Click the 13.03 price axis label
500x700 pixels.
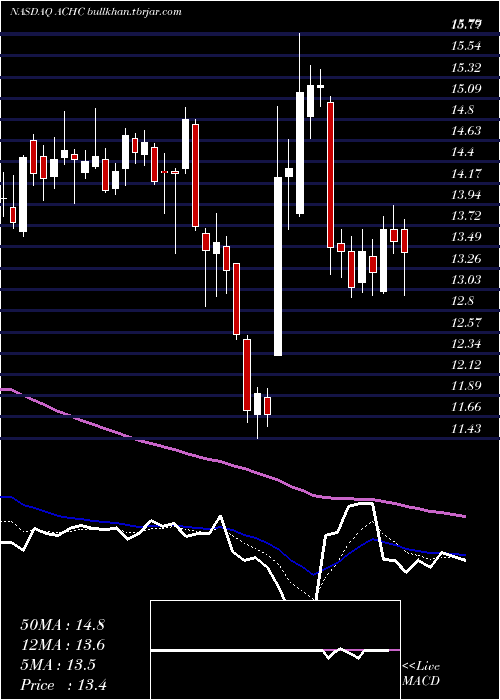(467, 279)
